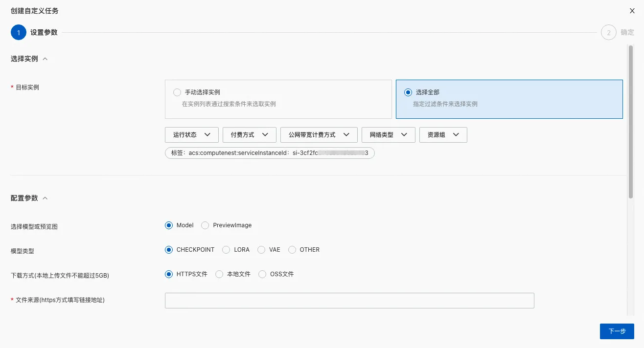Open the 资源组 filter dropdown
Screen dimensions: 644x348
pos(443,135)
